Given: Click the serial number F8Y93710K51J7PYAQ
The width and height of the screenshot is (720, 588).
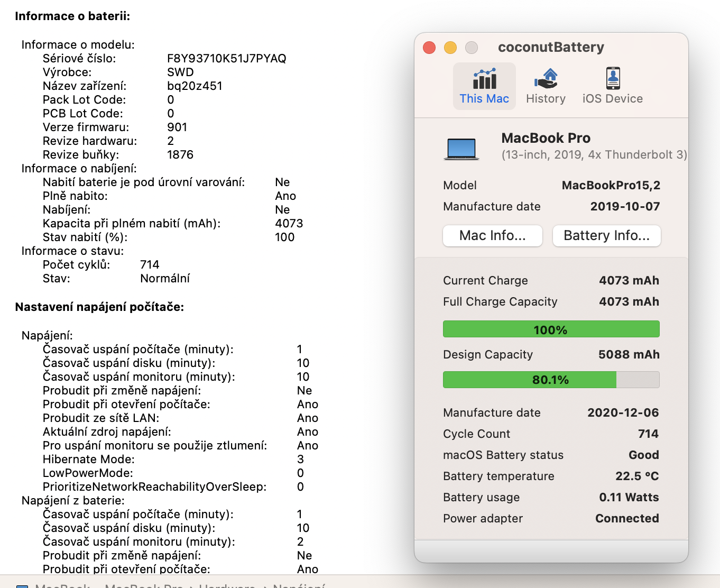Looking at the screenshot, I should [x=226, y=59].
